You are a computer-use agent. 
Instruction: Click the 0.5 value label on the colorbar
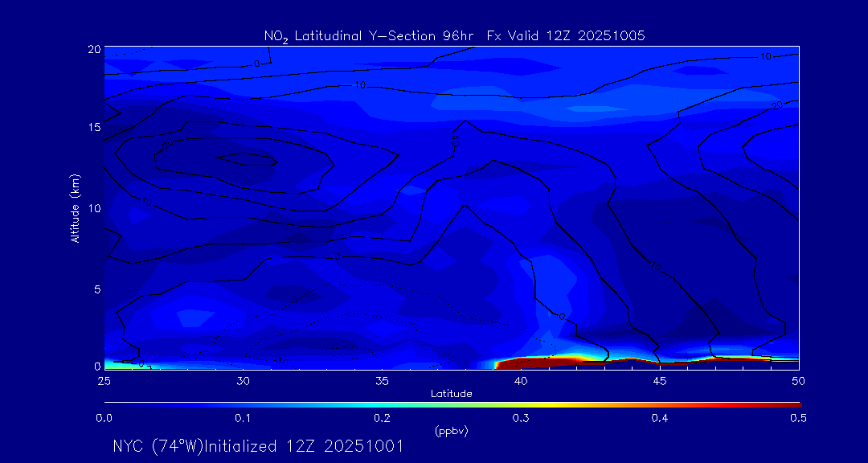[x=798, y=418]
